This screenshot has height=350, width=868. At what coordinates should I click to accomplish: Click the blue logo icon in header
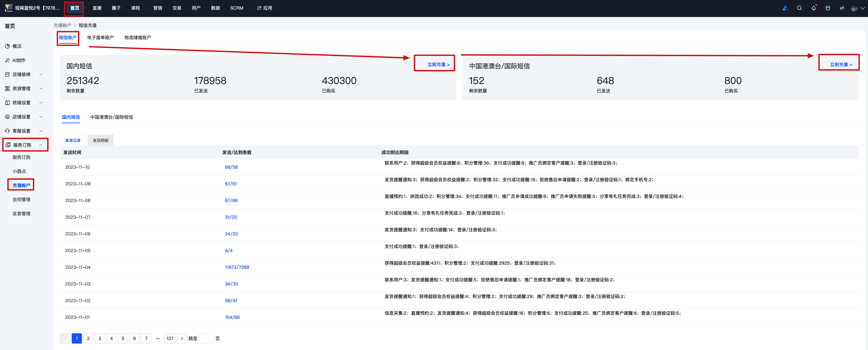pyautogui.click(x=785, y=8)
